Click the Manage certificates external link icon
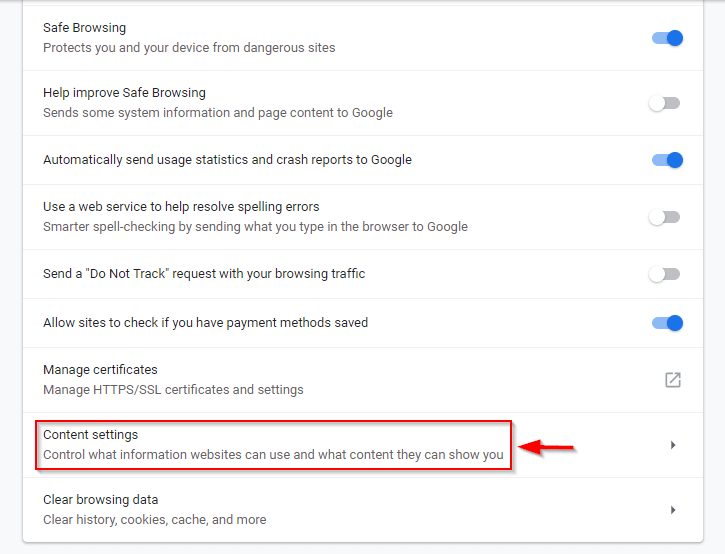The height and width of the screenshot is (554, 725). [x=673, y=380]
